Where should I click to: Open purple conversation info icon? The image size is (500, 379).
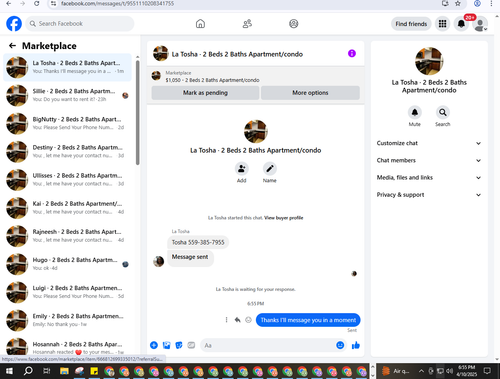coord(352,53)
